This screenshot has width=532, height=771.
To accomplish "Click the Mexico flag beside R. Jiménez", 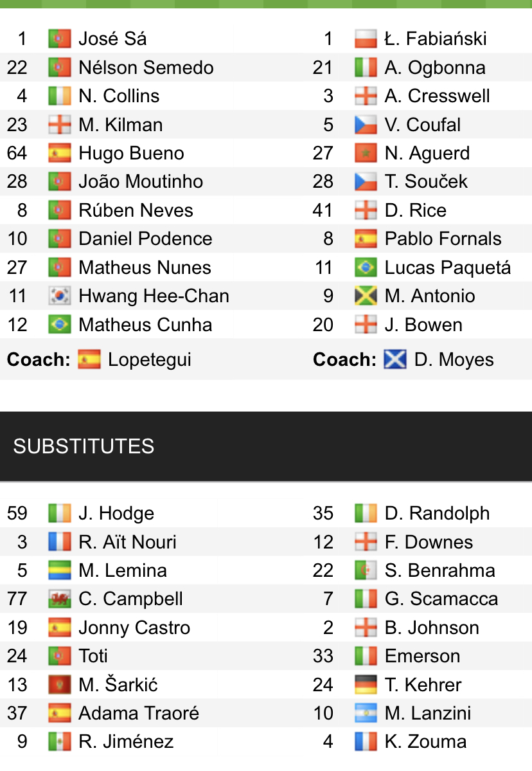I will (60, 741).
